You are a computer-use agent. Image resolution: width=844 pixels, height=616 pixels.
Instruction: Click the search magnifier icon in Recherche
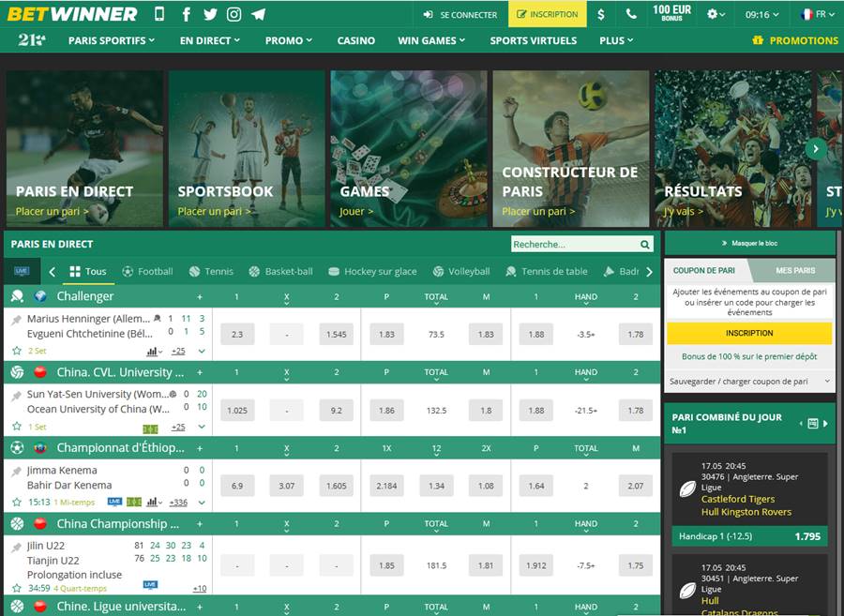[x=645, y=244]
